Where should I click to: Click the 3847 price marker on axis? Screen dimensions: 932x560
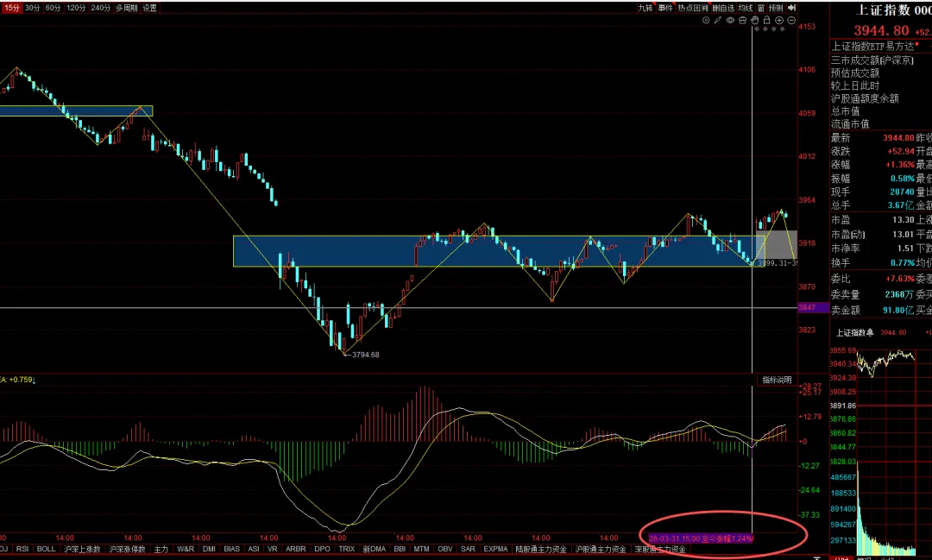pyautogui.click(x=813, y=307)
